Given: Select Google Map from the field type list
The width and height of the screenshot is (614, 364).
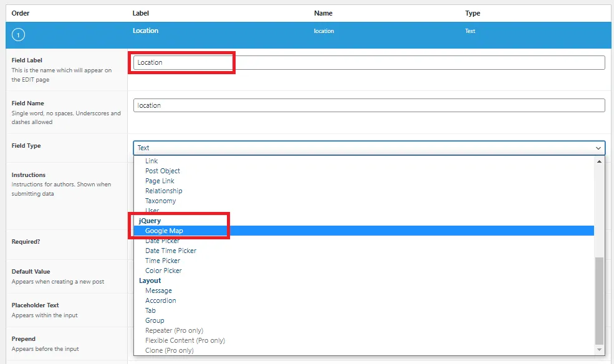Looking at the screenshot, I should [163, 230].
